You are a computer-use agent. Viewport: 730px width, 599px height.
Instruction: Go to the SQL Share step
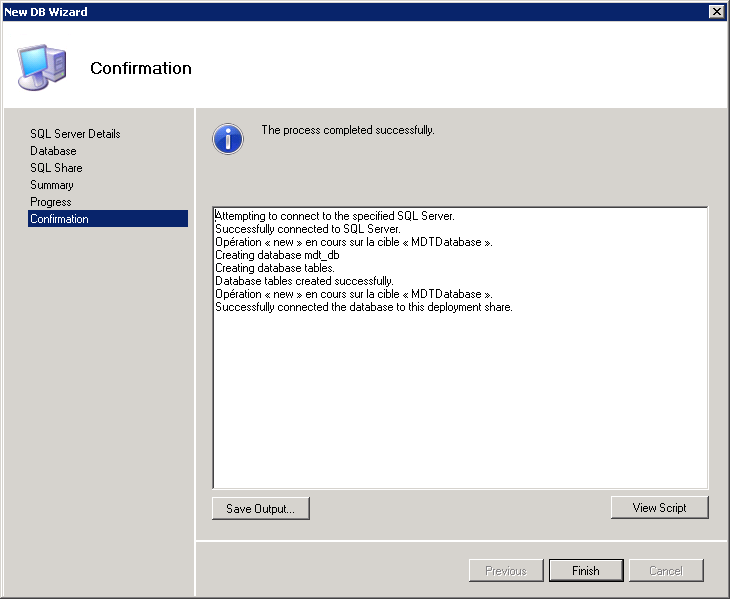tap(56, 168)
